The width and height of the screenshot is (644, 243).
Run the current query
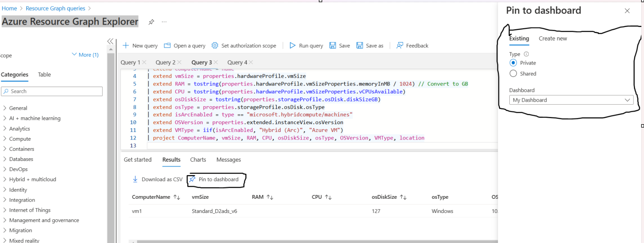[306, 46]
